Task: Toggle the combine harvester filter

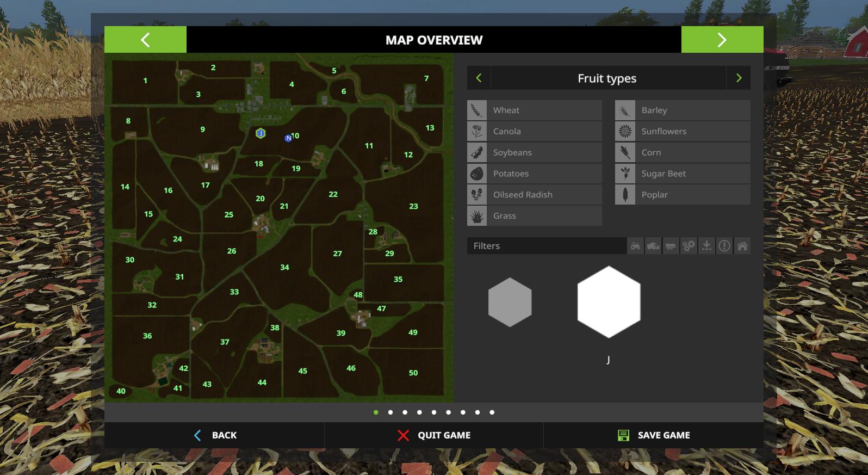Action: point(653,246)
